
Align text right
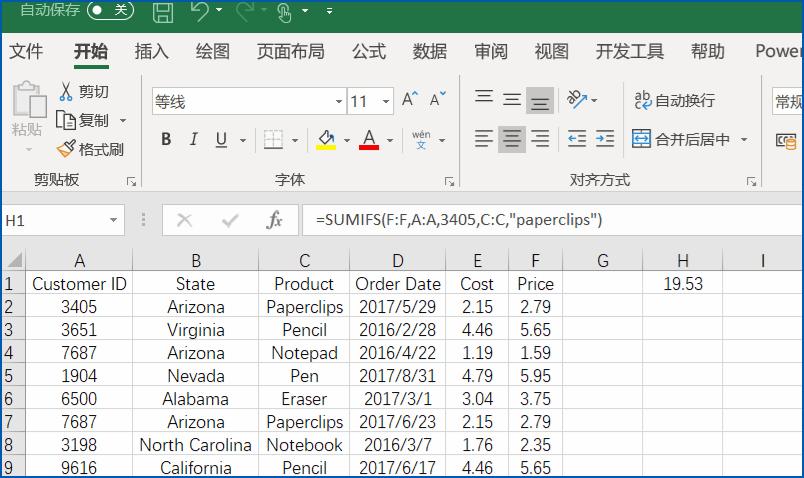540,139
